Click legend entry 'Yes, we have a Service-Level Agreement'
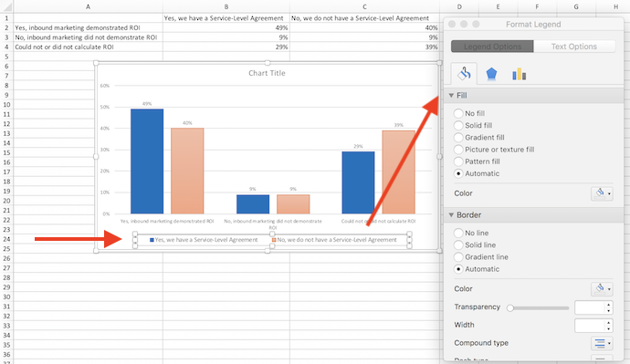The width and height of the screenshot is (630, 364). 204,240
